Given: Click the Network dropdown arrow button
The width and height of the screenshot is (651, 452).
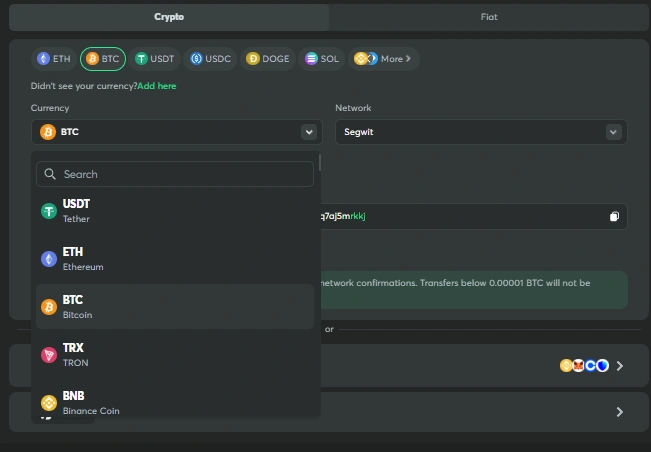Looking at the screenshot, I should click(x=614, y=132).
